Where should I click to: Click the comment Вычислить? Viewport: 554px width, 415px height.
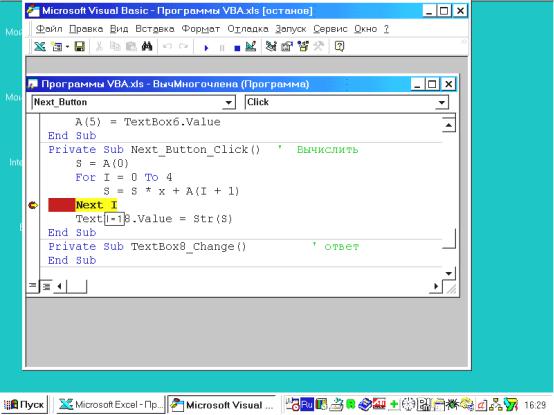pyautogui.click(x=327, y=150)
